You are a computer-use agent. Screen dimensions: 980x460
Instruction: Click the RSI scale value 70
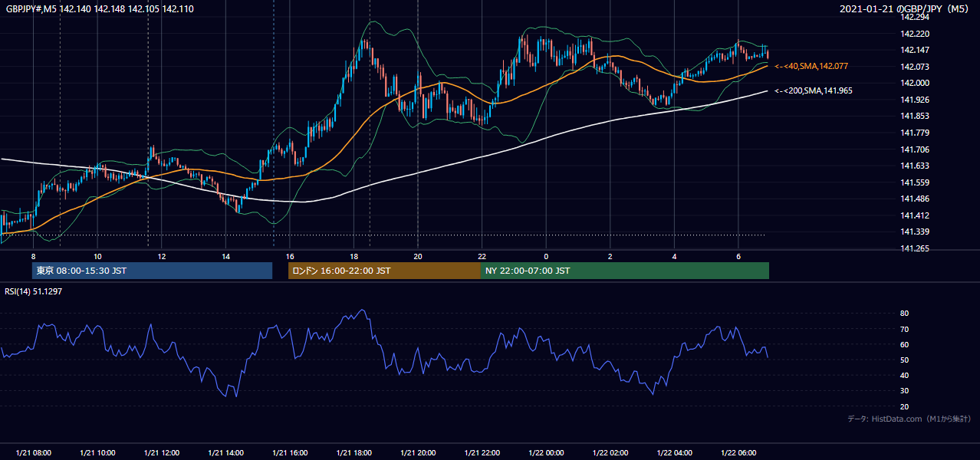905,329
